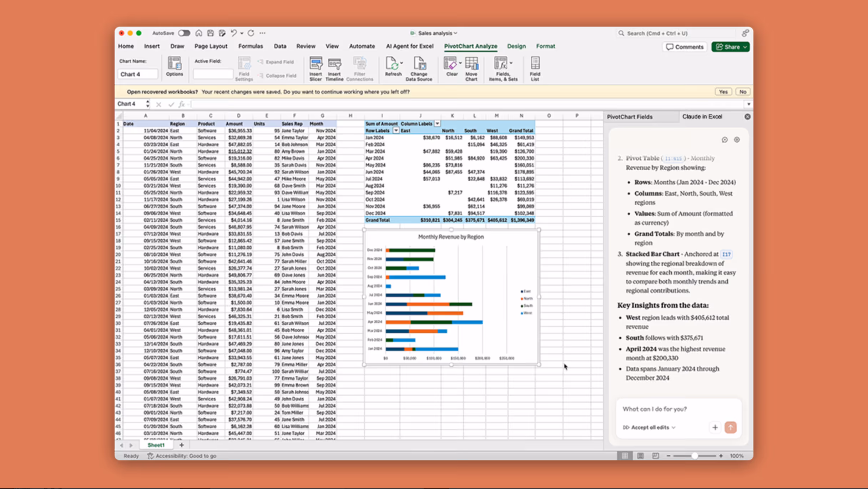Open the Share menu
868x489 pixels.
(730, 47)
